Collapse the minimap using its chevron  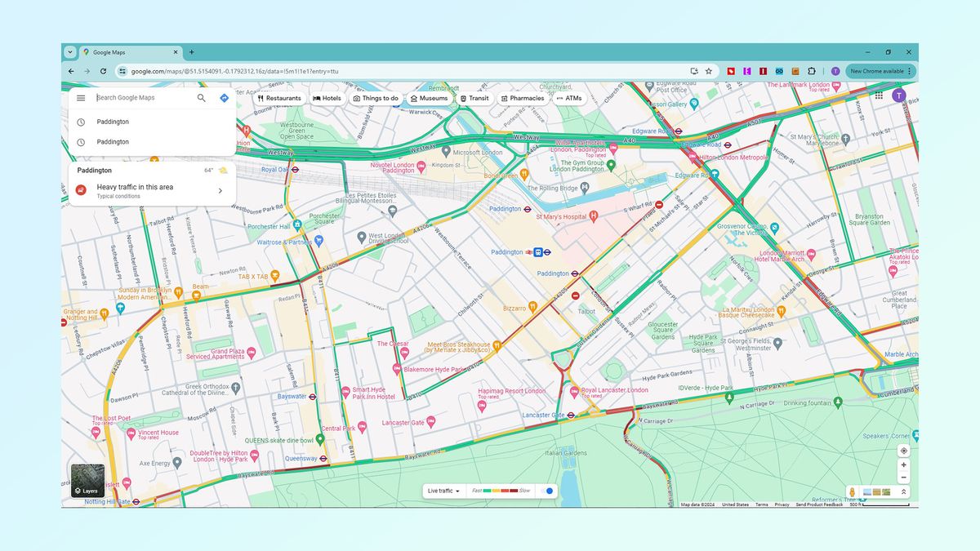904,491
